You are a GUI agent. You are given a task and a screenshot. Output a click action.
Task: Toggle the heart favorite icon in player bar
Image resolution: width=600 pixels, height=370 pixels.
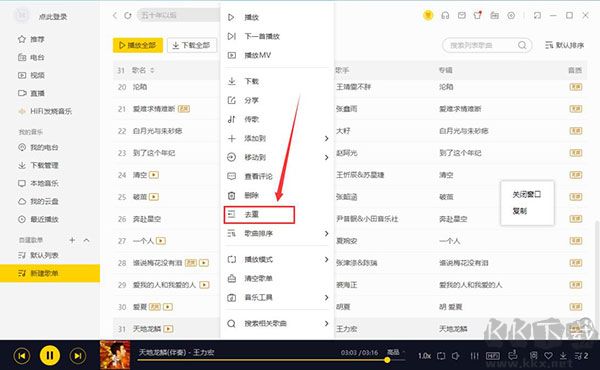coord(548,356)
